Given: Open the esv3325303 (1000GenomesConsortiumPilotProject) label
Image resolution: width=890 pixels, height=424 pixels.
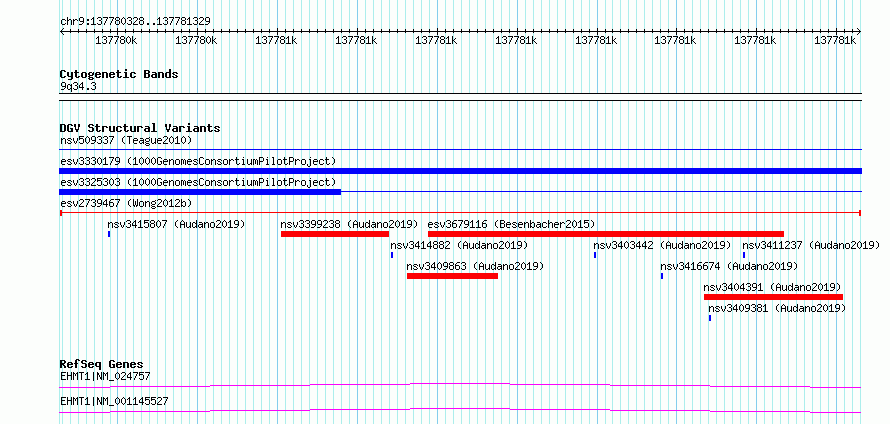Looking at the screenshot, I should click(x=198, y=182).
